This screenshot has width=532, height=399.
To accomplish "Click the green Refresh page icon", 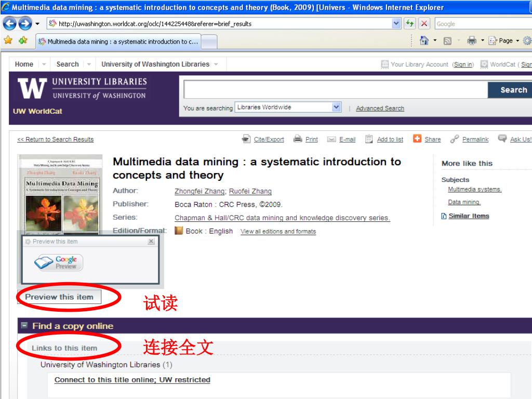I will [x=410, y=23].
